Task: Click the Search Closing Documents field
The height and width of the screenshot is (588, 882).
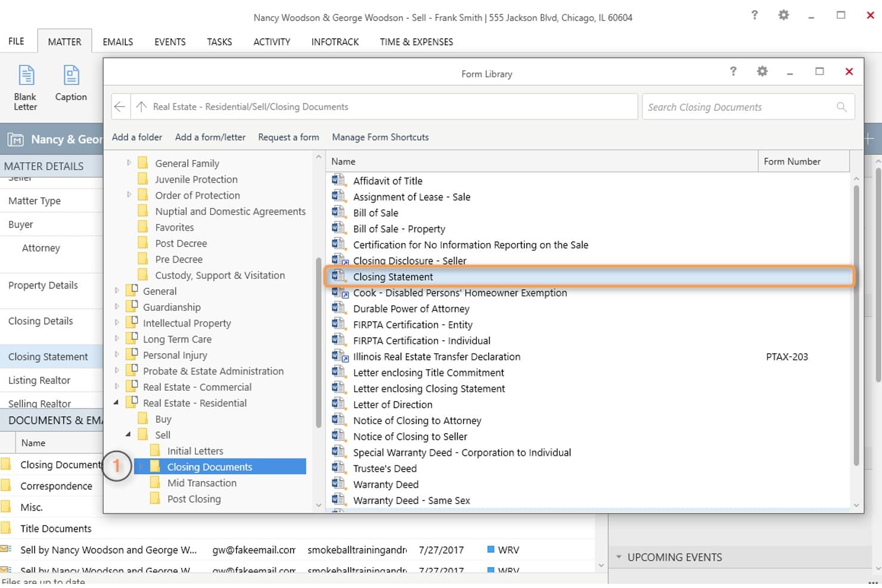Action: 749,107
